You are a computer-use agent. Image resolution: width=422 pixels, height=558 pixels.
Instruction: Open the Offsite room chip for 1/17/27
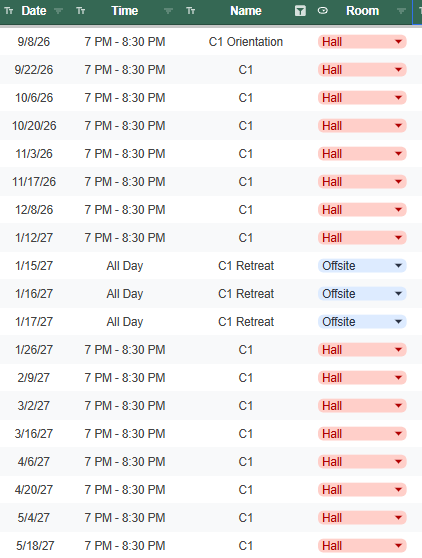[362, 322]
